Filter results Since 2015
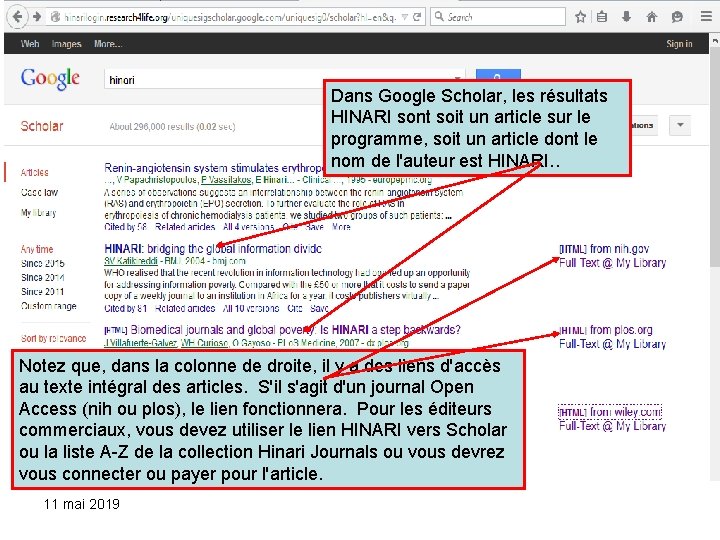 (x=43, y=264)
